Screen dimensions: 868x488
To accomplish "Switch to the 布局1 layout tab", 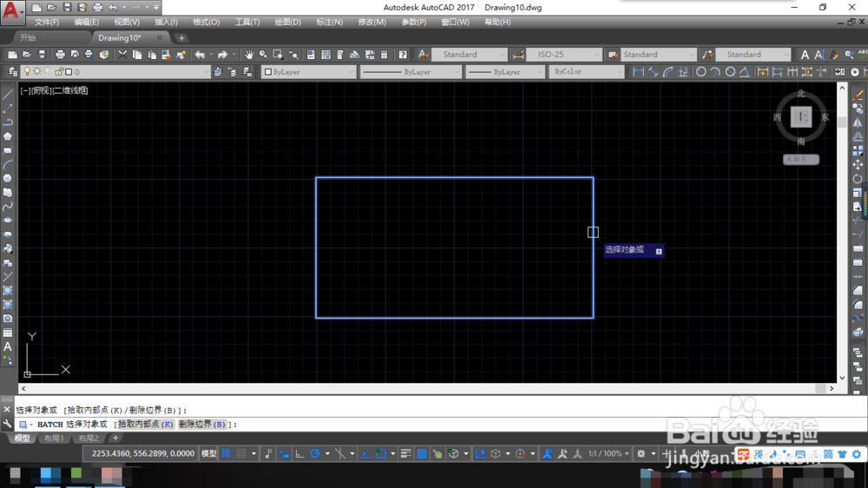I will [x=54, y=439].
